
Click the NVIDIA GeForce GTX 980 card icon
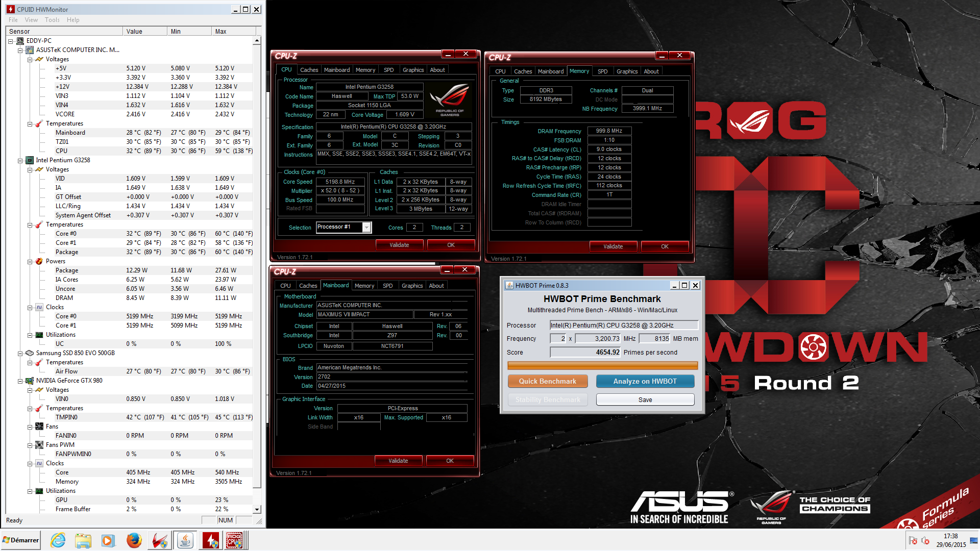coord(30,381)
